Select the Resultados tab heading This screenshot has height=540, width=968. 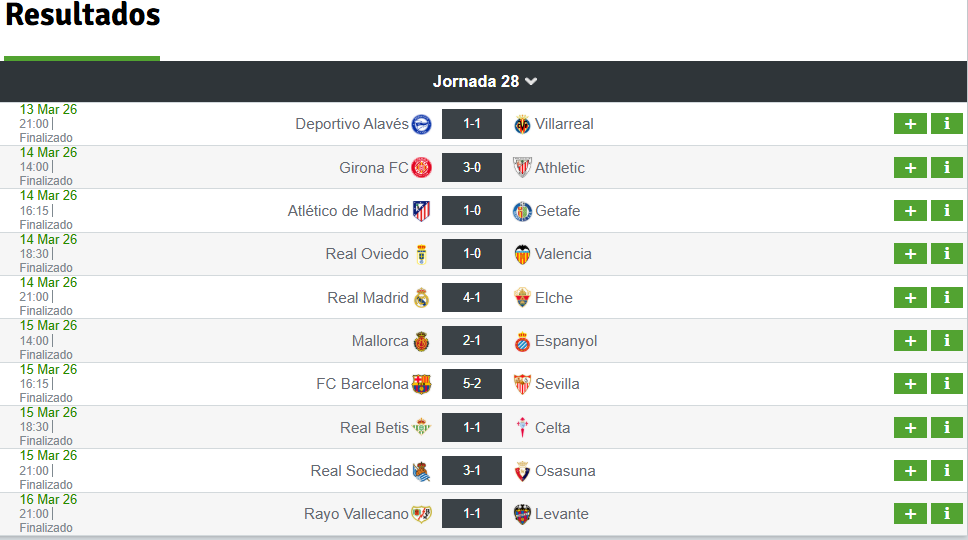[x=82, y=16]
